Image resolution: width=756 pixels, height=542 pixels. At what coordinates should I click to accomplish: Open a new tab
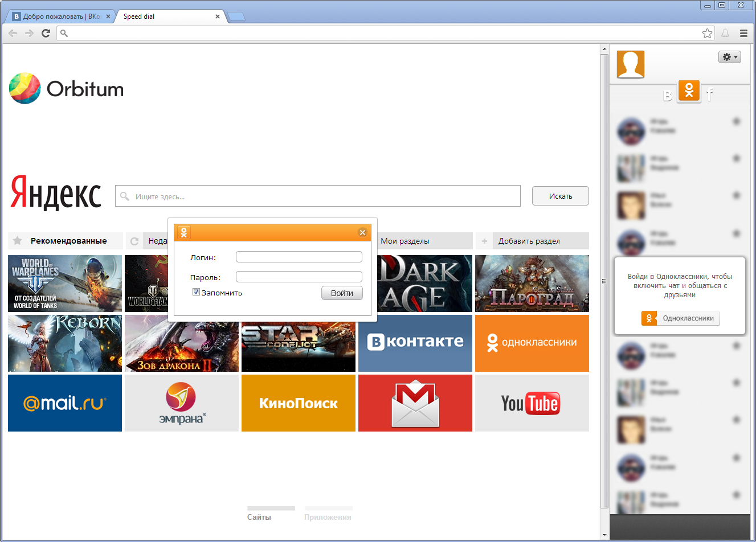tap(236, 17)
